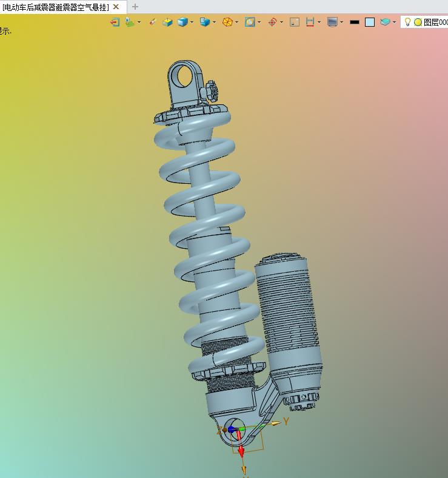The height and width of the screenshot is (478, 448).
Task: Open dropdown beside measure distance icon
Action: [319, 22]
